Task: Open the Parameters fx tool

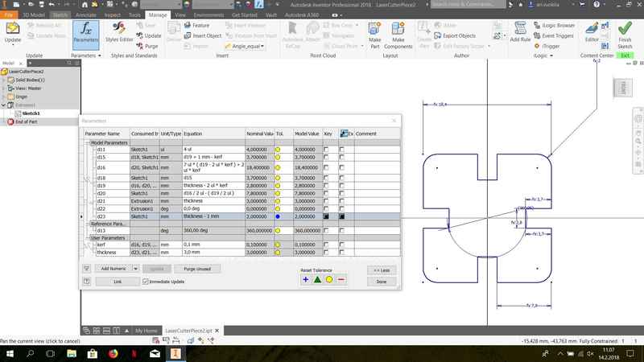Action: [86, 35]
